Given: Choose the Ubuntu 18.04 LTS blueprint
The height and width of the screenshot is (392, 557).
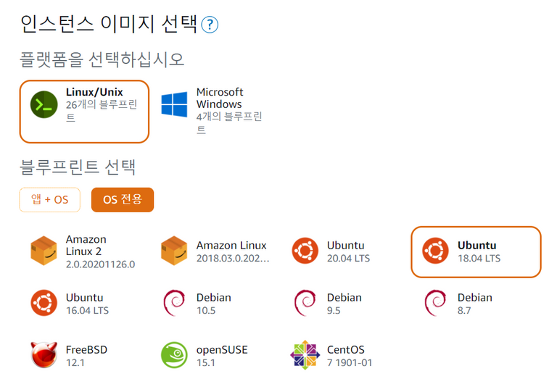Looking at the screenshot, I should click(x=476, y=252).
